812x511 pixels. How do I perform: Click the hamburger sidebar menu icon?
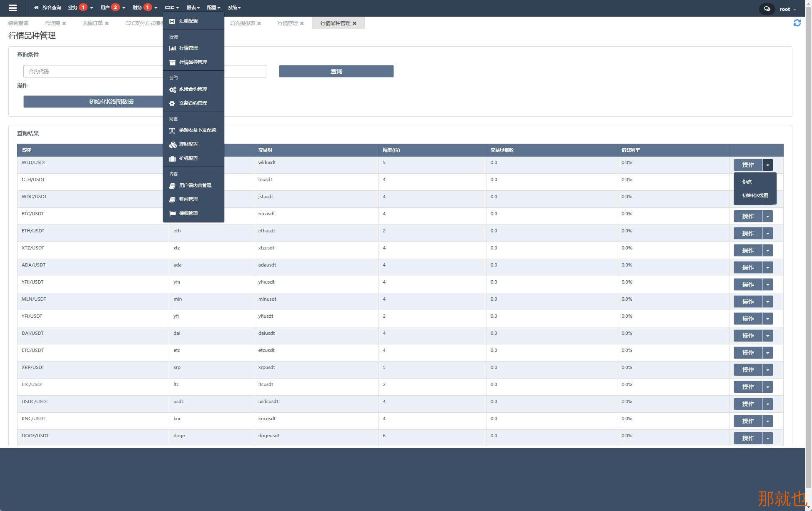click(x=13, y=8)
